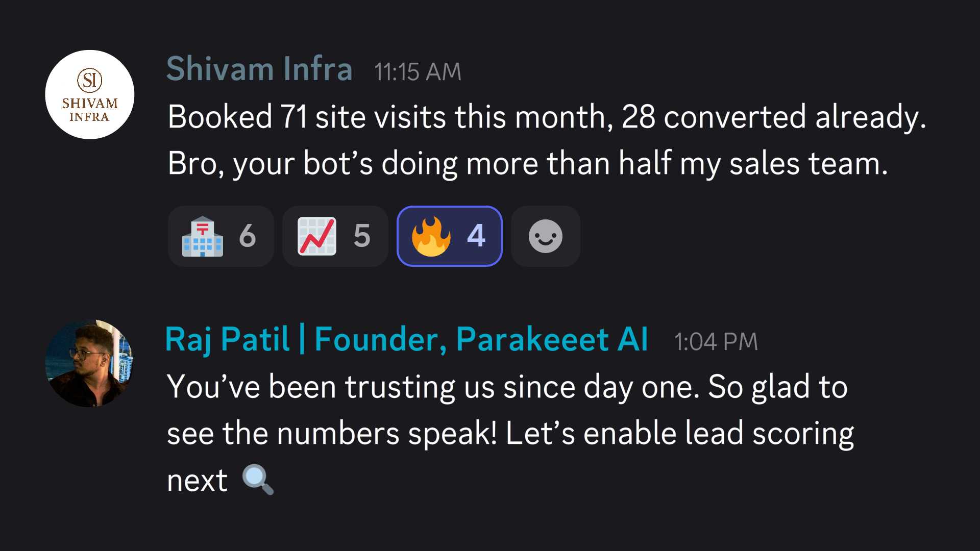
Task: Click the fire emoji reaction
Action: [x=430, y=236]
